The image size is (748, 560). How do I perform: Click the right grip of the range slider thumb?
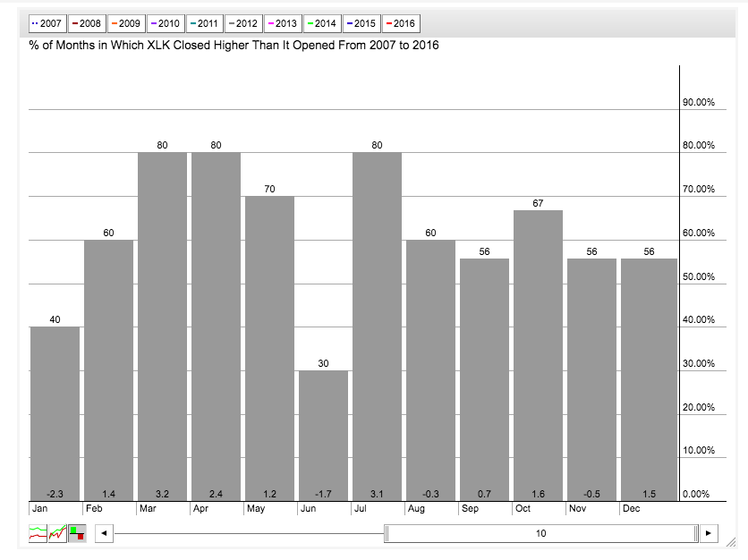tap(696, 533)
